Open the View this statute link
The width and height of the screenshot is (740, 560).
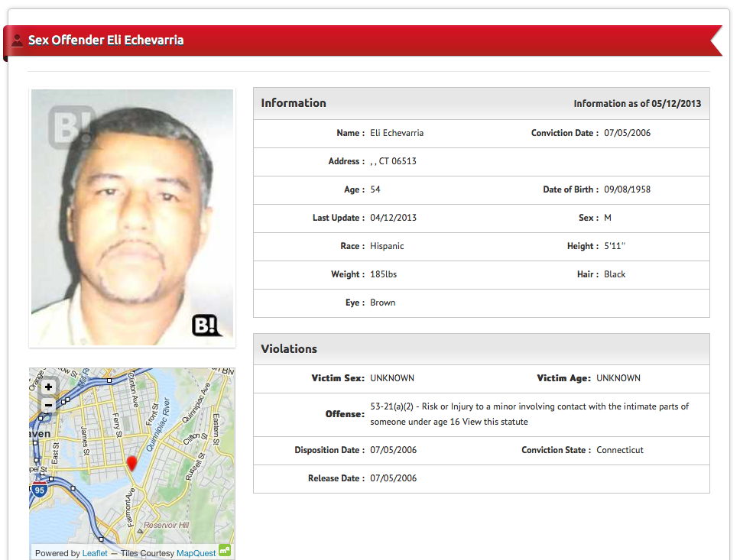[x=495, y=422]
